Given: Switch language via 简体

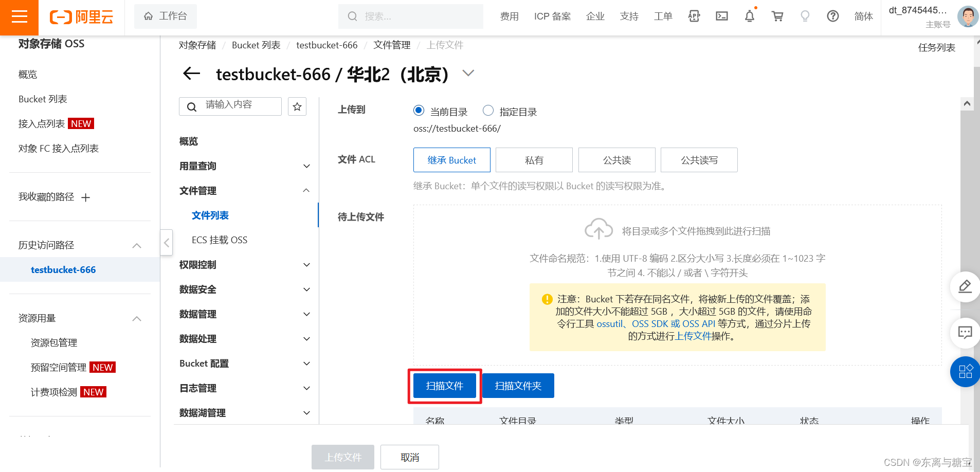Looking at the screenshot, I should [x=863, y=16].
